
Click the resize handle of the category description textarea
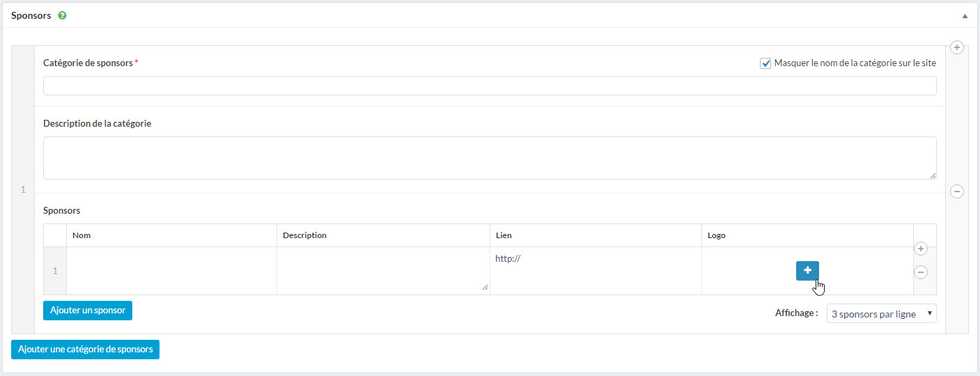[x=933, y=175]
